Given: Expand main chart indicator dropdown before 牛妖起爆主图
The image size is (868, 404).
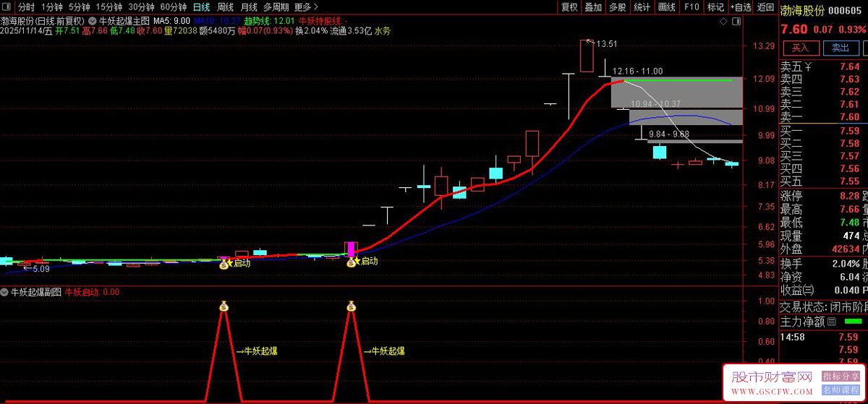Looking at the screenshot, I should point(93,21).
